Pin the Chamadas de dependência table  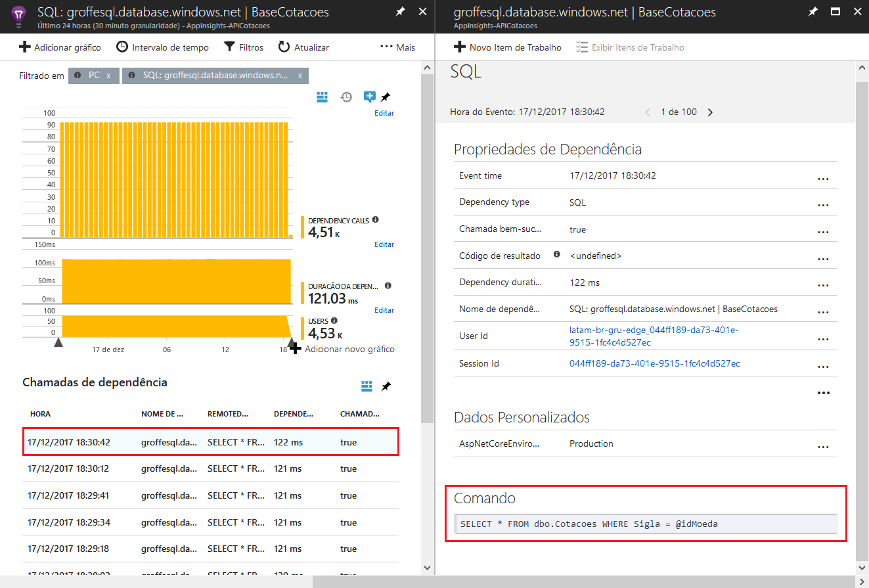tap(386, 386)
